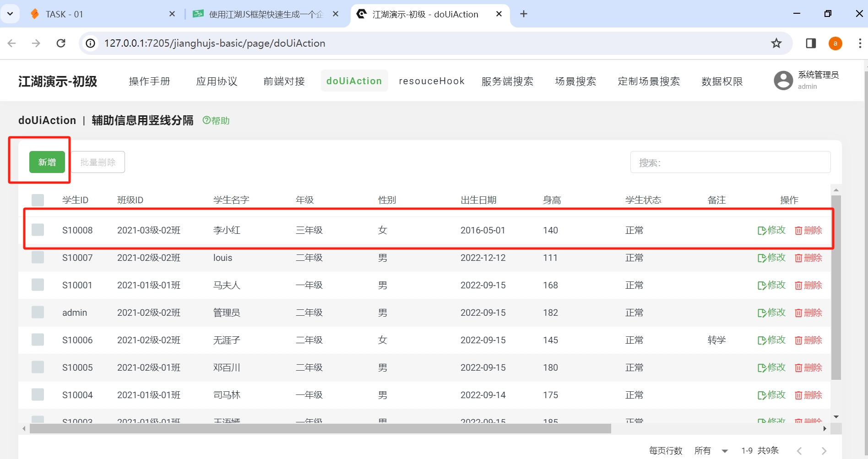Click the green 新增 button

pos(46,162)
